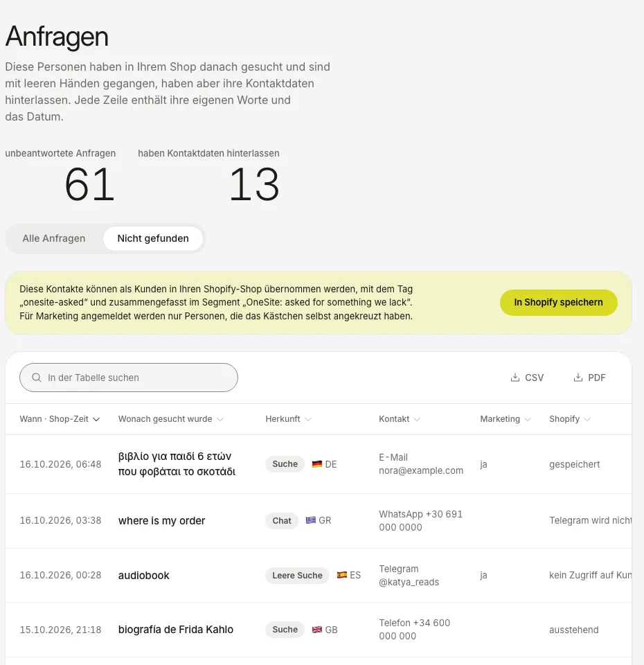Click Marketing 'ja' in nora's row

tap(483, 464)
